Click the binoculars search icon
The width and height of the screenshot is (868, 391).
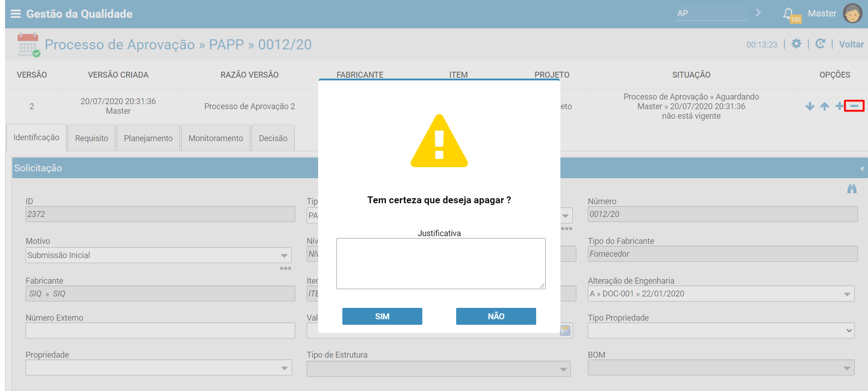(x=852, y=189)
